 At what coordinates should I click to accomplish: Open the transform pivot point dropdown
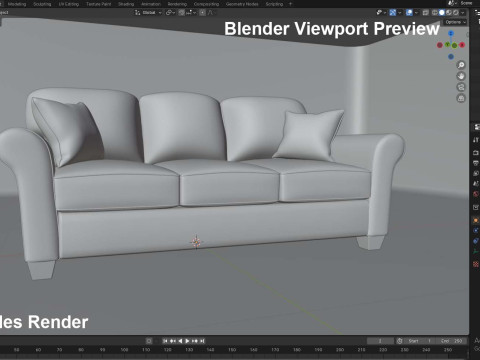pos(170,13)
